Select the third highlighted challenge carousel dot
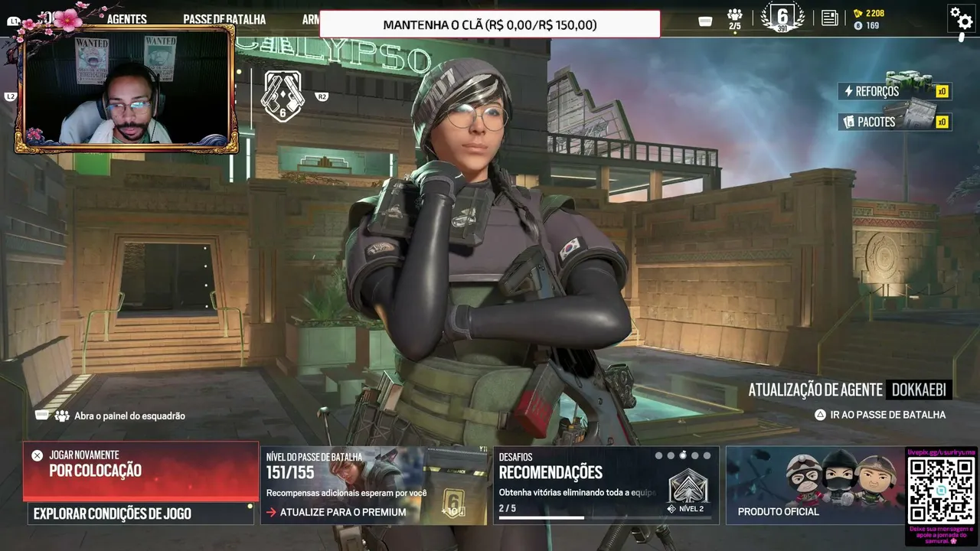Viewport: 980px width, 551px height. (683, 455)
